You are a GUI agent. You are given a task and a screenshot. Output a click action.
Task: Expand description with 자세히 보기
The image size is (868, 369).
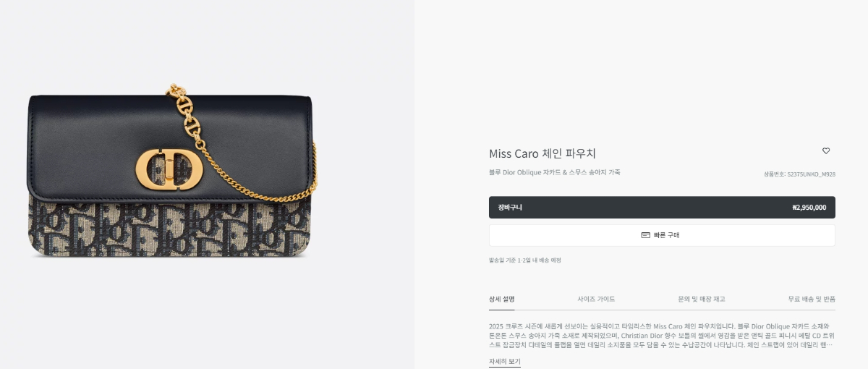pos(504,362)
